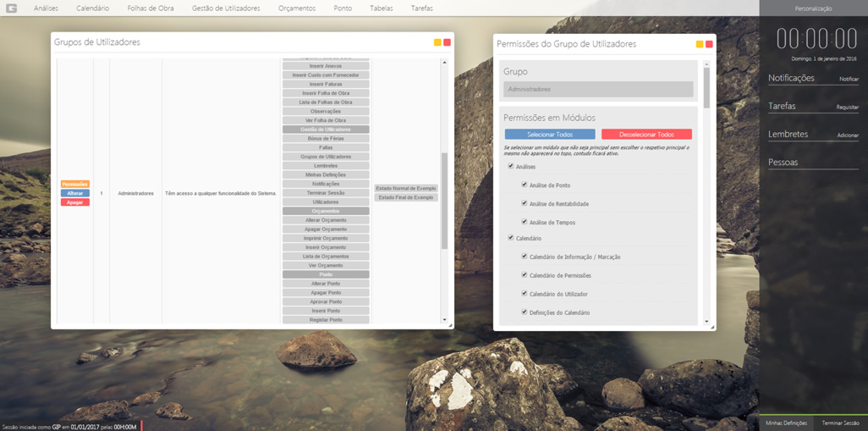Open the Folhas de Obra menu
This screenshot has width=868, height=431.
pos(151,8)
